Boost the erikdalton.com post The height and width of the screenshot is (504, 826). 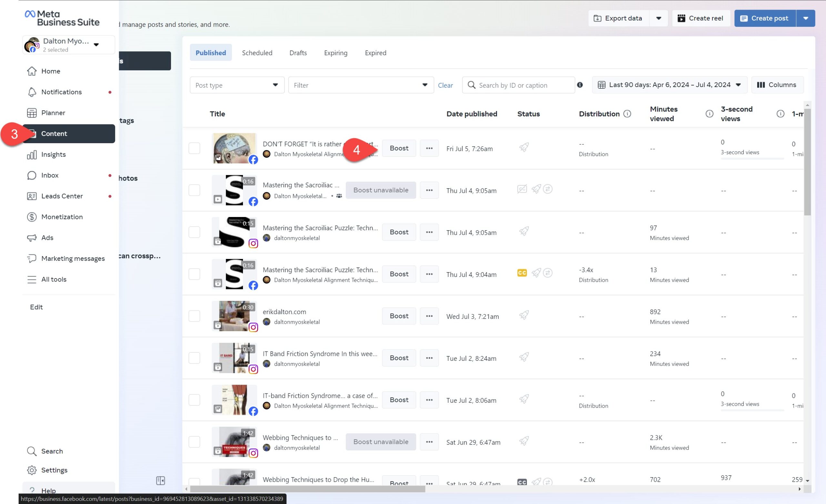(x=399, y=316)
